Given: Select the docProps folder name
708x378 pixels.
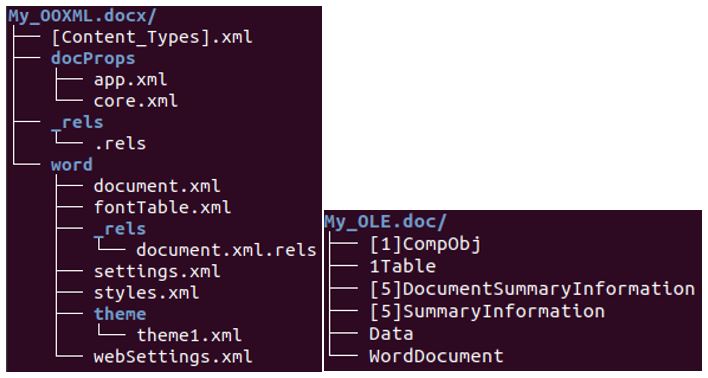Looking at the screenshot, I should (93, 58).
